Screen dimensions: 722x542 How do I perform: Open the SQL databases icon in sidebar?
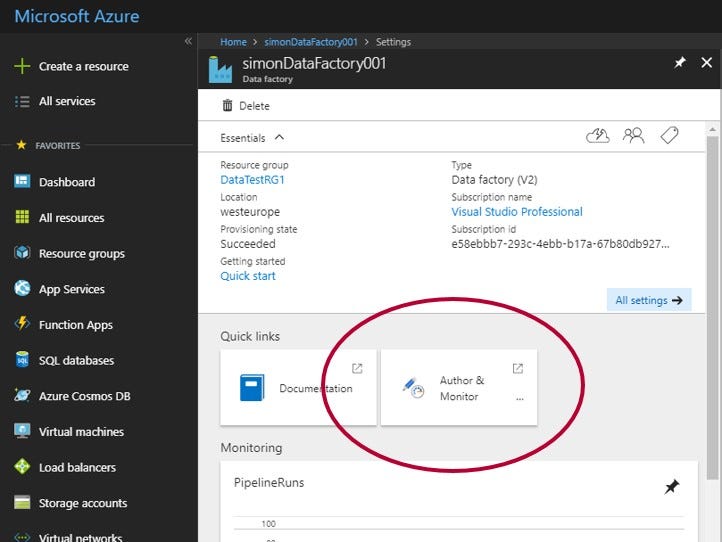[22, 360]
